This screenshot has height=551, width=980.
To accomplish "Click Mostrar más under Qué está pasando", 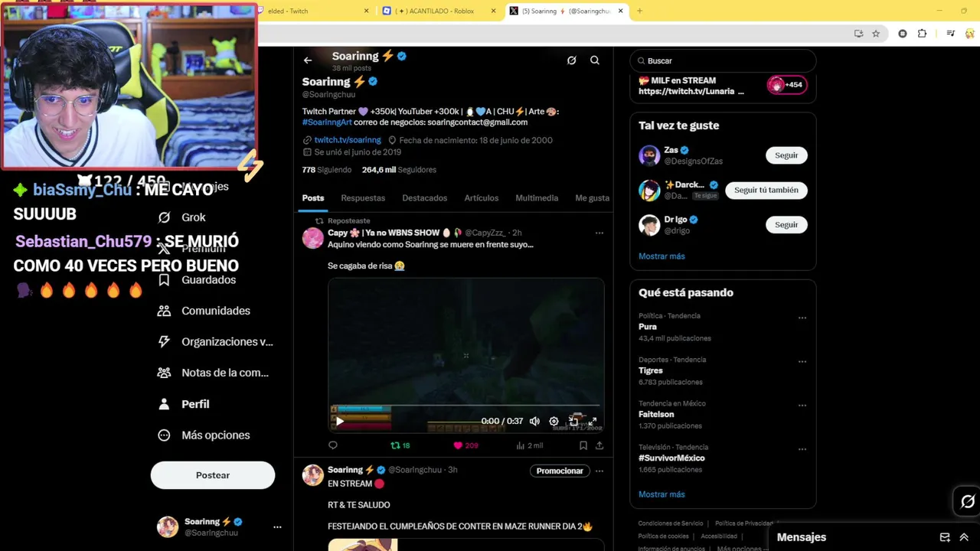I will pos(661,494).
